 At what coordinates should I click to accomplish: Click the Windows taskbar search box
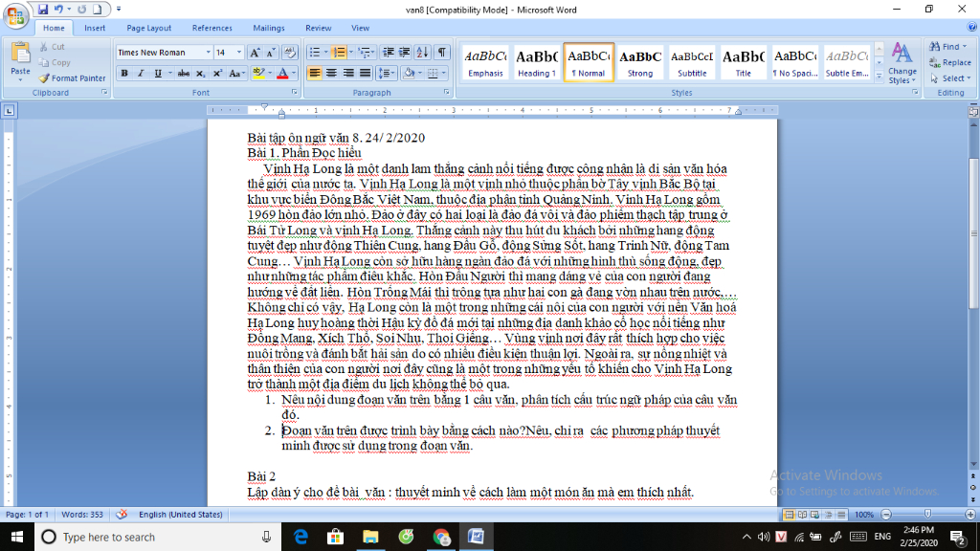(156, 537)
